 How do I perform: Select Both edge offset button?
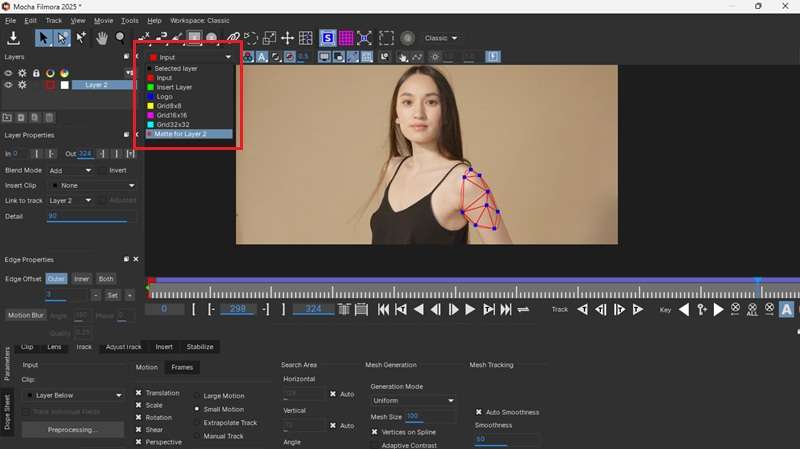tap(106, 279)
